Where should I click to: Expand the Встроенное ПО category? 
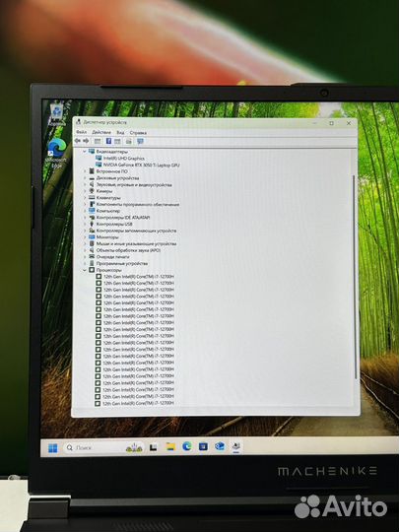85,171
